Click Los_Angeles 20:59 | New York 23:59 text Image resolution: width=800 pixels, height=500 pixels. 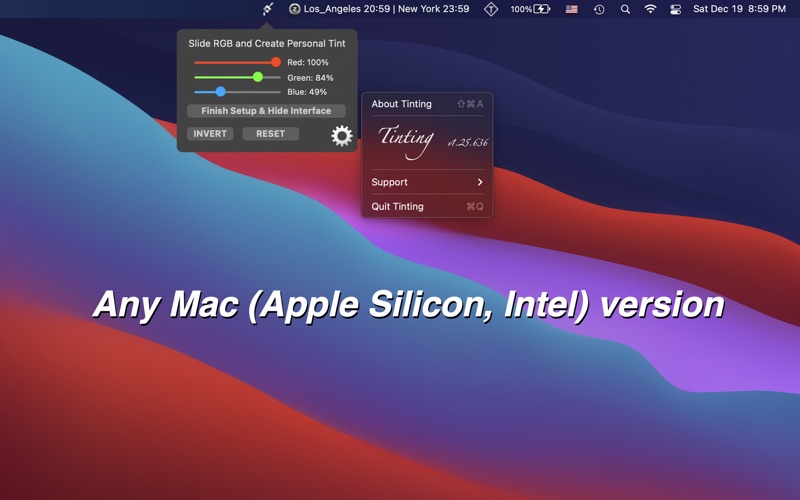[386, 9]
